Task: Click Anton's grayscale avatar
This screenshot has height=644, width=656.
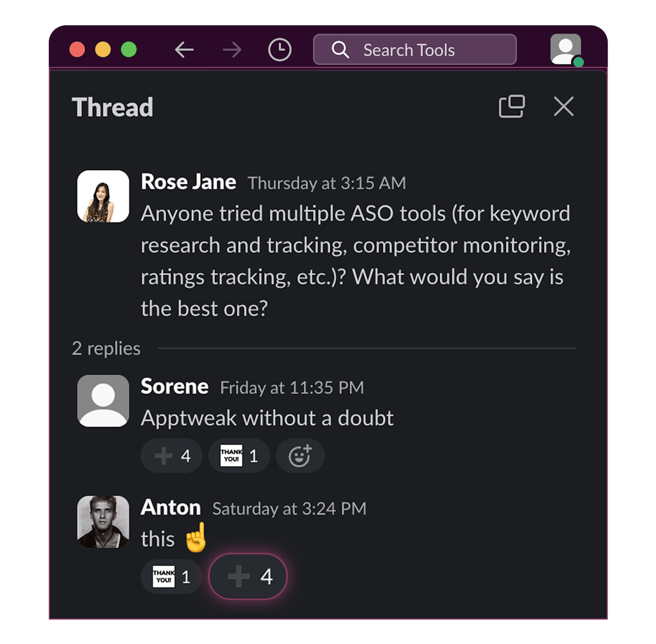Action: [x=103, y=522]
